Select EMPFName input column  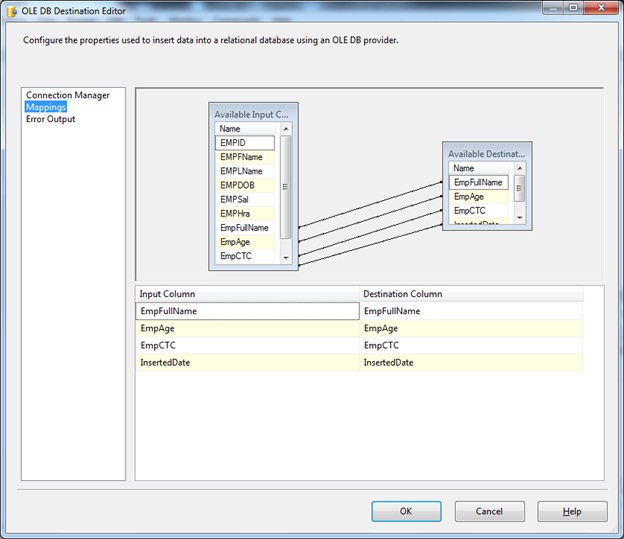click(x=245, y=157)
